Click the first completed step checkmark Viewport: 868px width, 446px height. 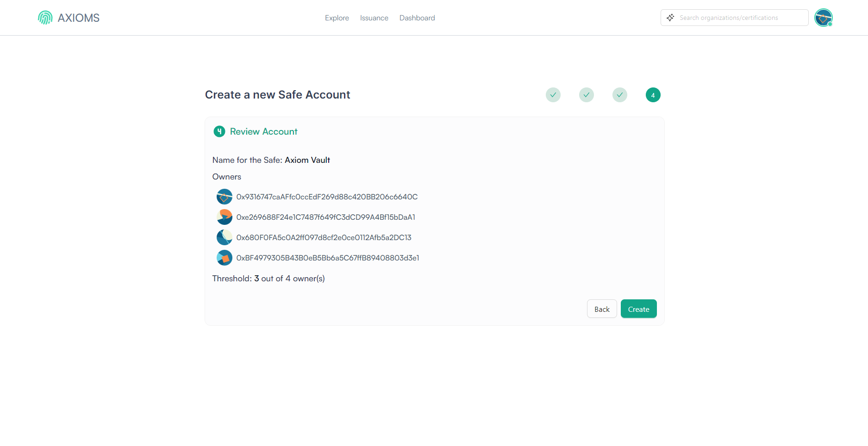click(553, 95)
